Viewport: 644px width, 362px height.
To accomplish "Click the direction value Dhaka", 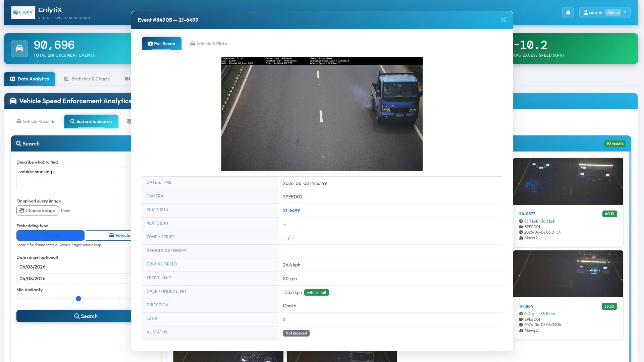I will point(290,306).
